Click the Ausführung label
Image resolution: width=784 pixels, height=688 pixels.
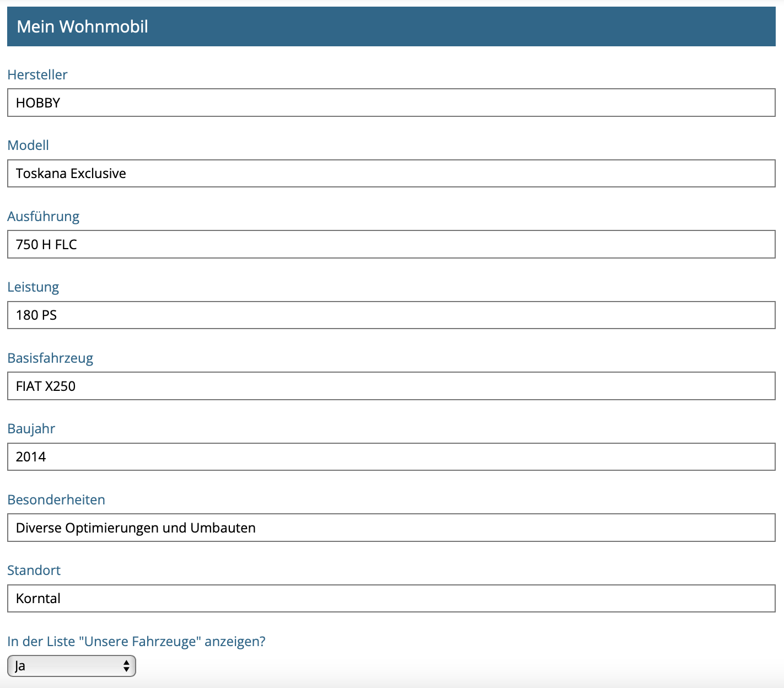point(44,216)
